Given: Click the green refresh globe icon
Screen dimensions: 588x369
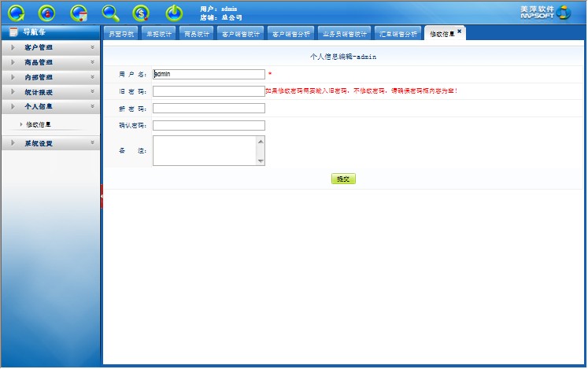Looking at the screenshot, I should 17,13.
